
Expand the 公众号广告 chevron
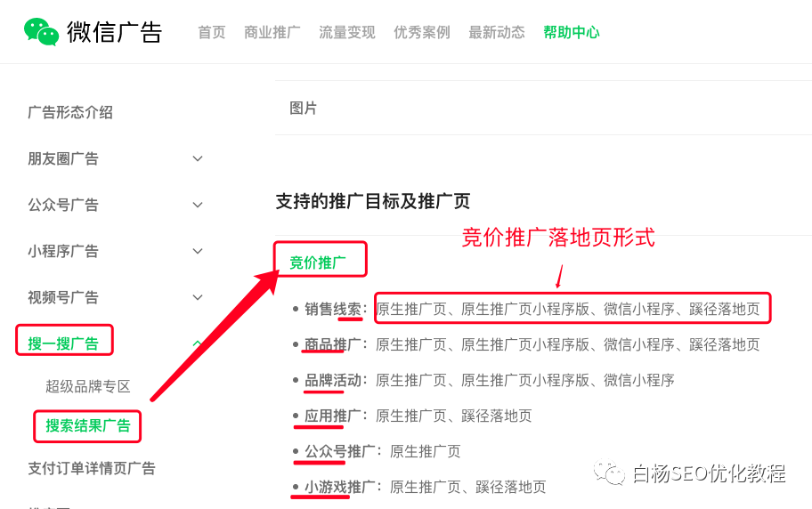[198, 205]
